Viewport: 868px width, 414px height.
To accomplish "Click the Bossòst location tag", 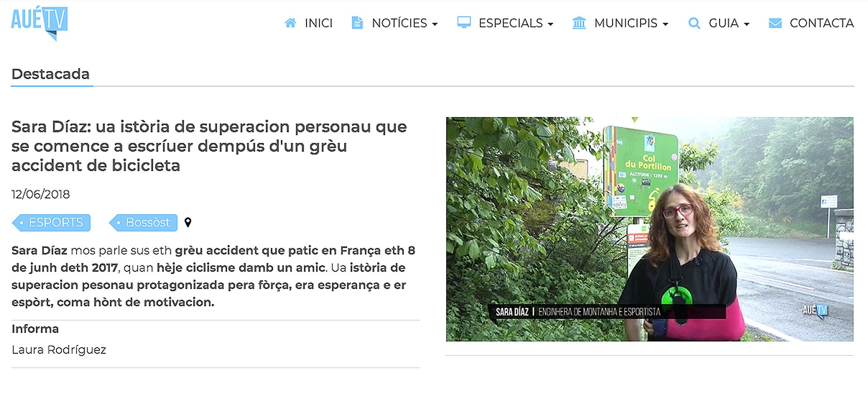I will (x=143, y=223).
